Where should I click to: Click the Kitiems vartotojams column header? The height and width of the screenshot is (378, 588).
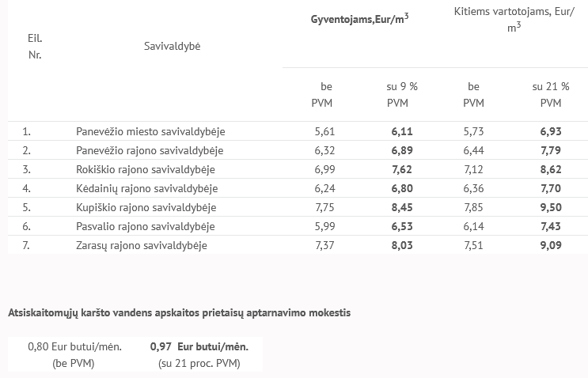click(x=514, y=20)
